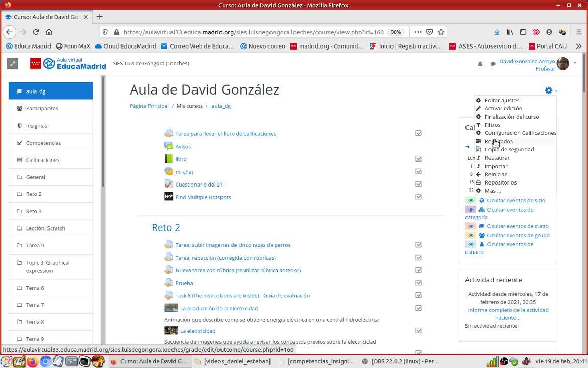Hide site events with the eye icon
The height and width of the screenshot is (368, 588).
coord(471,200)
